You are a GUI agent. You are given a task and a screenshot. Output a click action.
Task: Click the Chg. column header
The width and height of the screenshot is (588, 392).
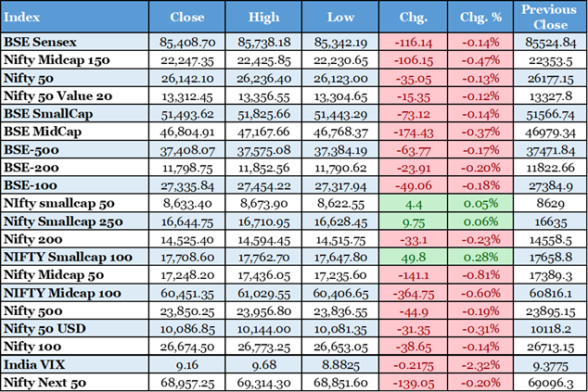[414, 18]
